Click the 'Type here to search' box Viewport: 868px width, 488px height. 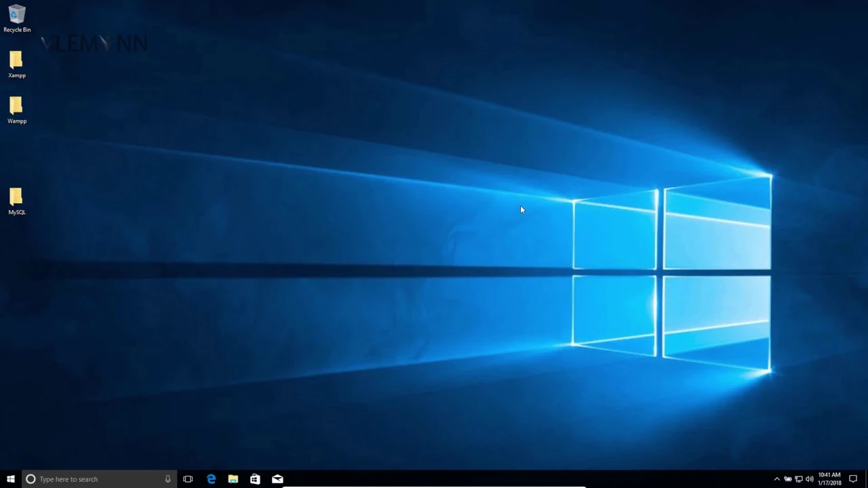coord(99,479)
